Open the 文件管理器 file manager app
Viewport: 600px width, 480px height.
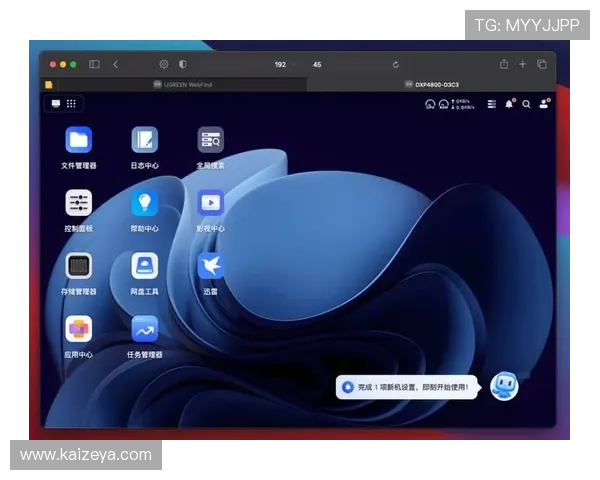(x=79, y=141)
